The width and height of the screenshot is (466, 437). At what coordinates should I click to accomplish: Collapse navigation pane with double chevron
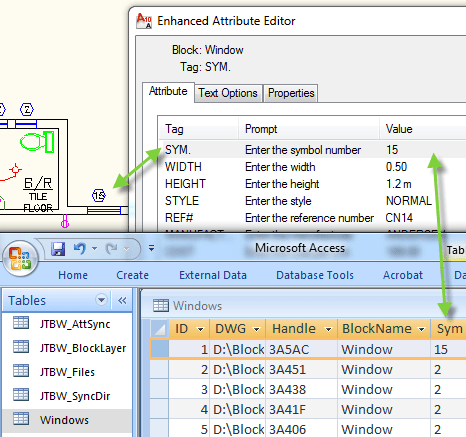[x=122, y=300]
